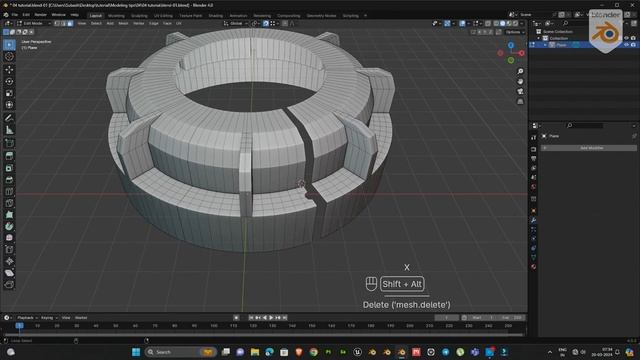640x360 pixels.
Task: Play the animation forward
Action: [x=271, y=318]
